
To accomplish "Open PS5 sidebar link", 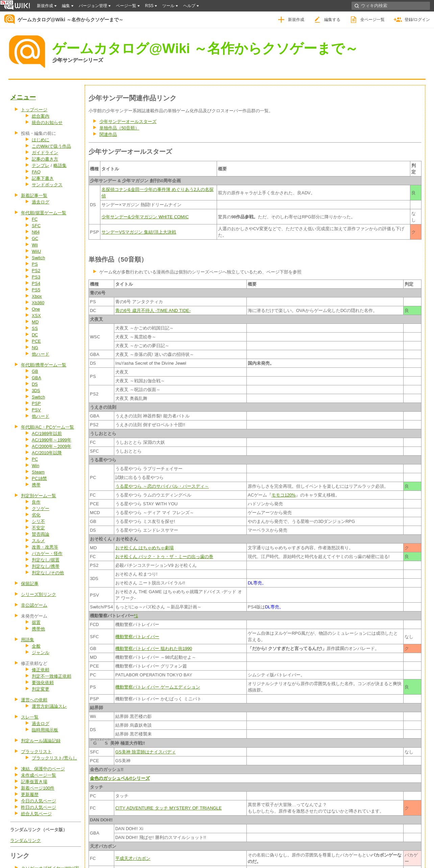I will pyautogui.click(x=36, y=290).
